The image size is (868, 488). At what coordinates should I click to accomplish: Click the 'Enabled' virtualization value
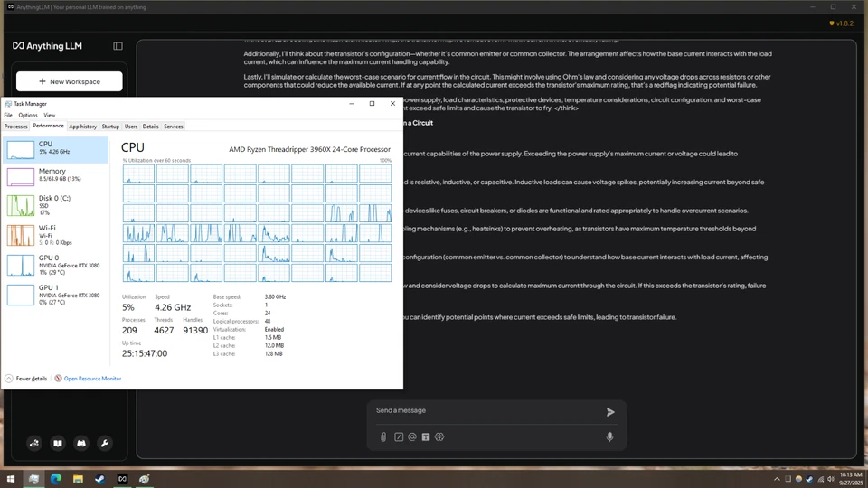(274, 329)
